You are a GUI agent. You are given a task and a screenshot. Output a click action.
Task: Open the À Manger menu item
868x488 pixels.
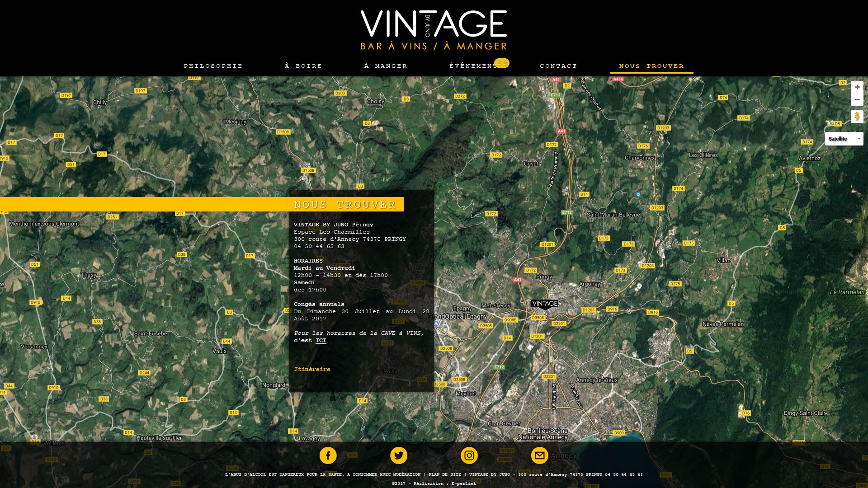(386, 66)
